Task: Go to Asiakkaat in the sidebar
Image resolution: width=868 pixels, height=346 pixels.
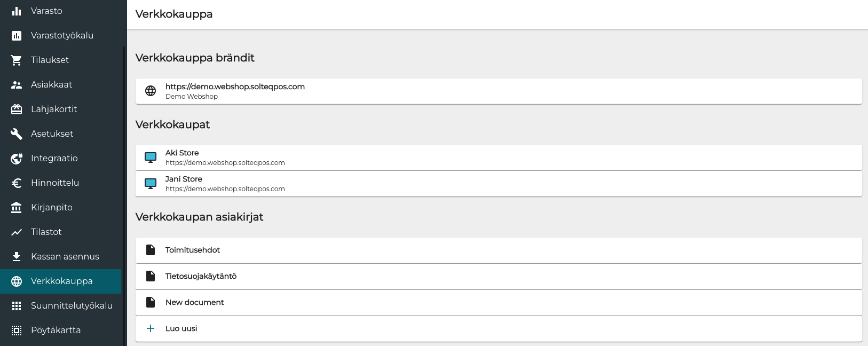Action: 51,85
